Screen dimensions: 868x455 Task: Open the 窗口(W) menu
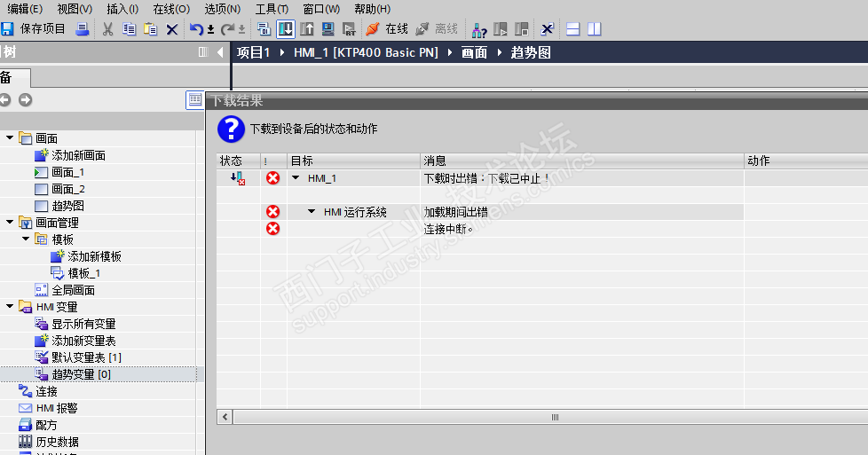coord(321,9)
